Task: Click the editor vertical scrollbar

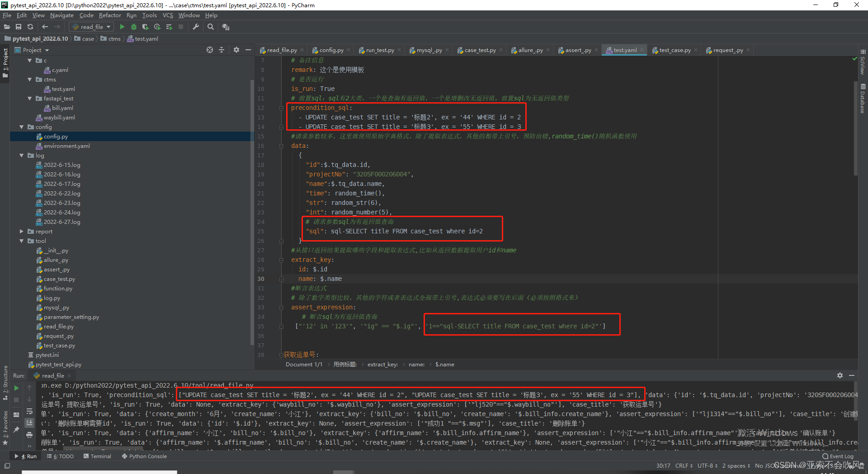Action: tap(856, 129)
